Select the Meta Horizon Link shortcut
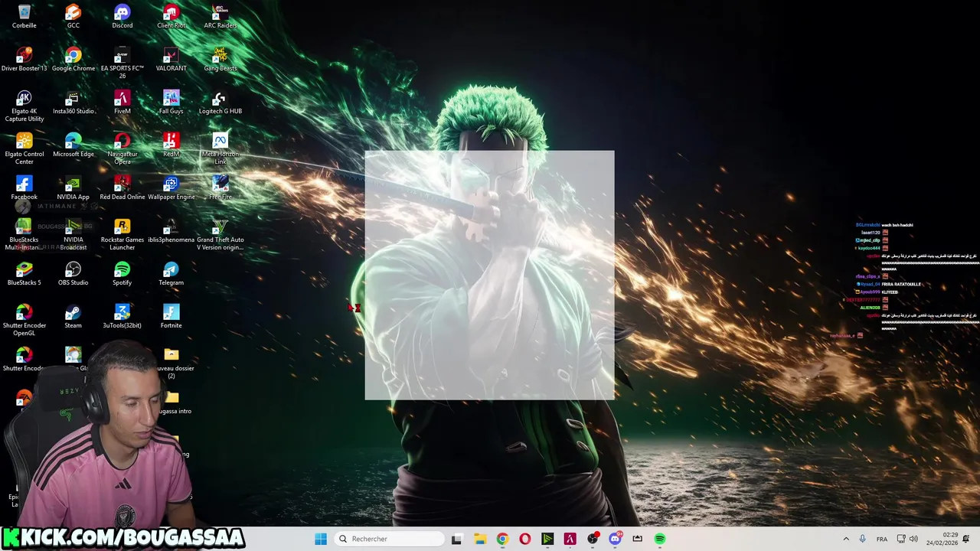Image resolution: width=980 pixels, height=551 pixels. (x=220, y=148)
